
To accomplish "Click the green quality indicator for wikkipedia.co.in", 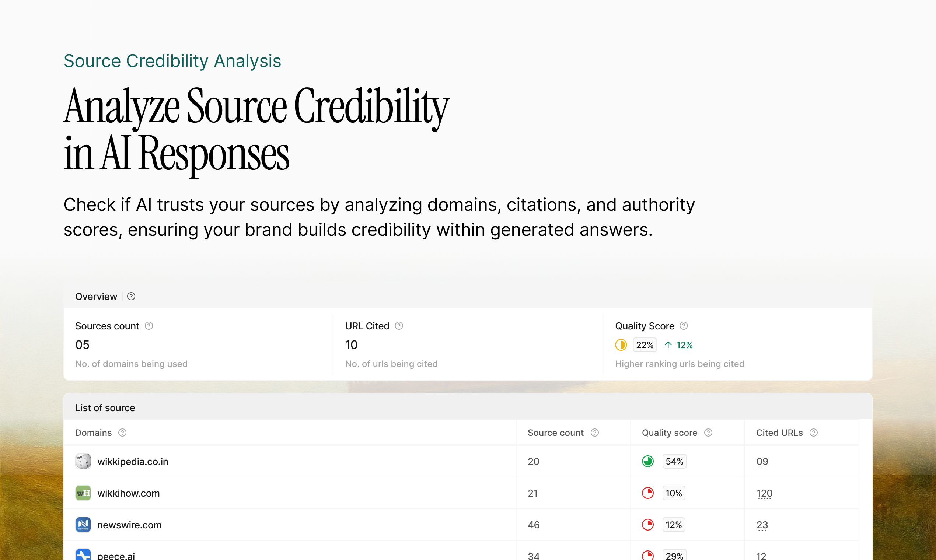I will click(x=648, y=461).
